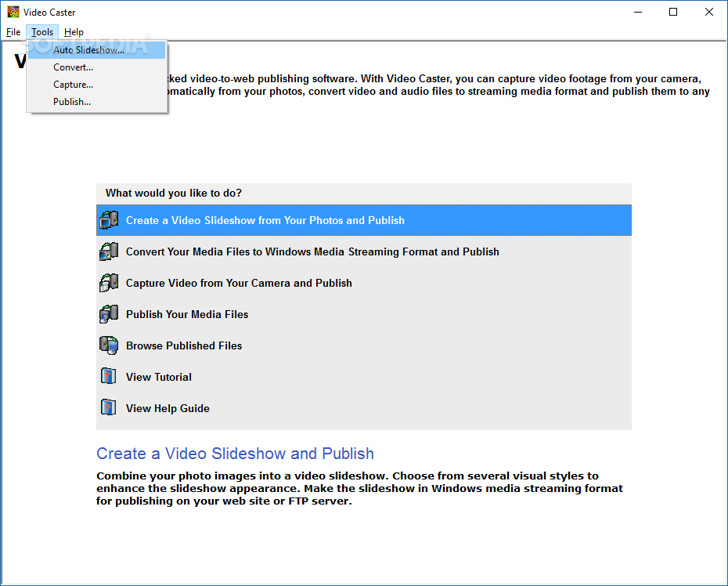The image size is (728, 586).
Task: Click the Video Caster title bar icon
Action: point(13,12)
